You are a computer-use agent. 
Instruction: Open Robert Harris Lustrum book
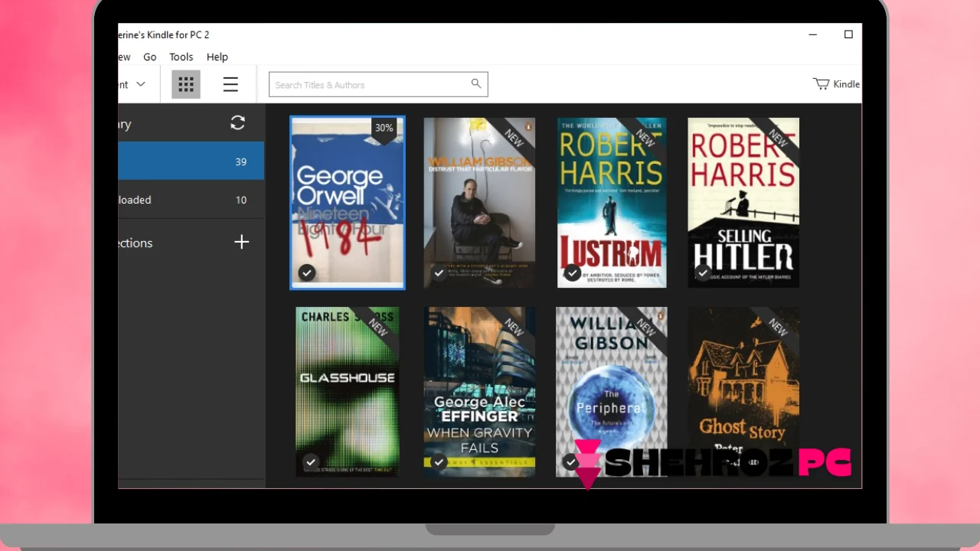point(612,203)
